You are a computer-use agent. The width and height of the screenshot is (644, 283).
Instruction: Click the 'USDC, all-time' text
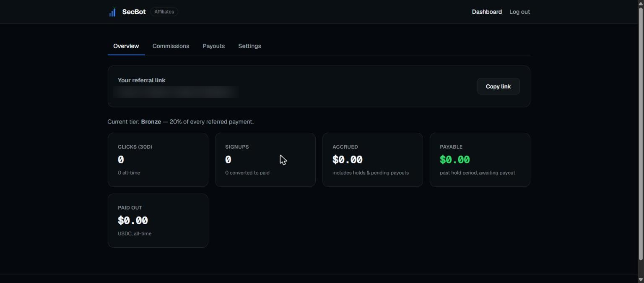point(135,233)
